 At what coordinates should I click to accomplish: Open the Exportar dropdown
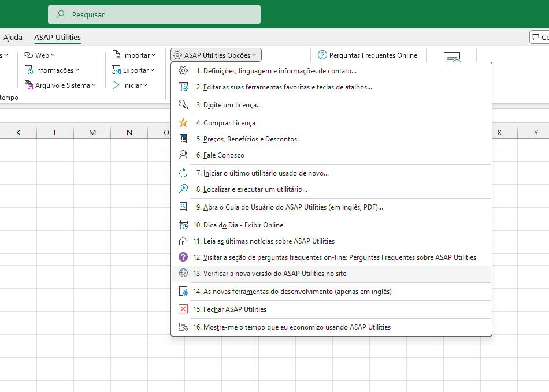coord(153,70)
